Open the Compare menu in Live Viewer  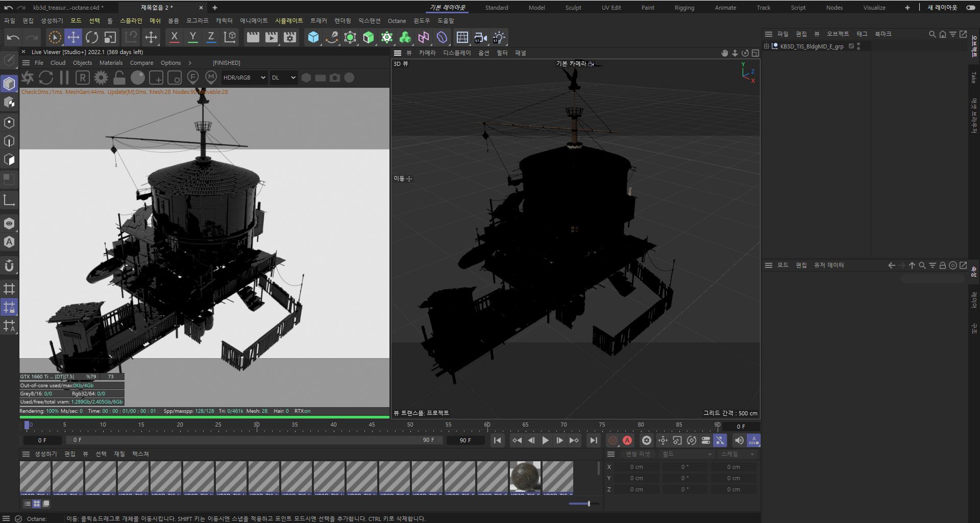click(x=141, y=63)
